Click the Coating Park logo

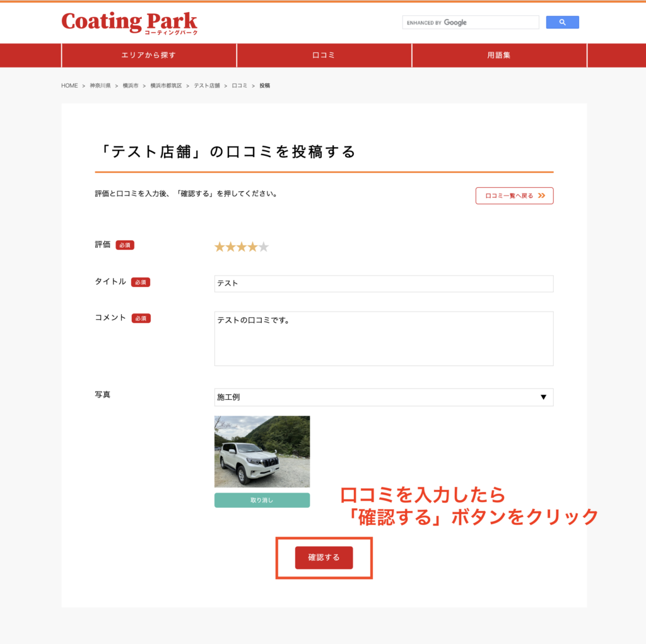pyautogui.click(x=129, y=23)
